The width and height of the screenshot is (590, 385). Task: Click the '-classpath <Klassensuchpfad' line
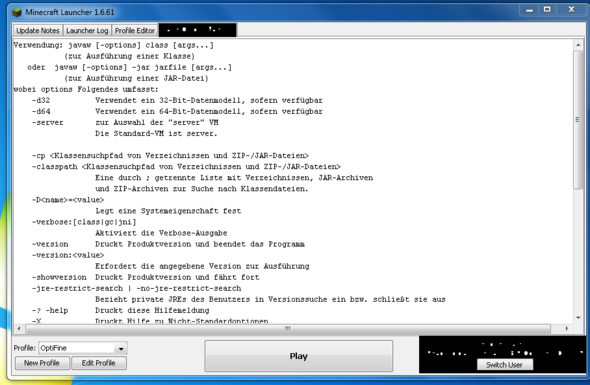click(x=186, y=167)
